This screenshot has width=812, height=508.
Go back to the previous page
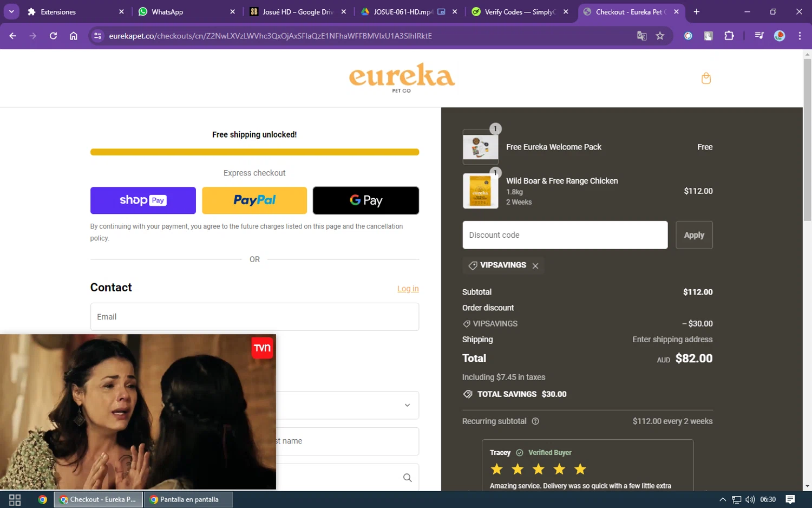tap(13, 36)
